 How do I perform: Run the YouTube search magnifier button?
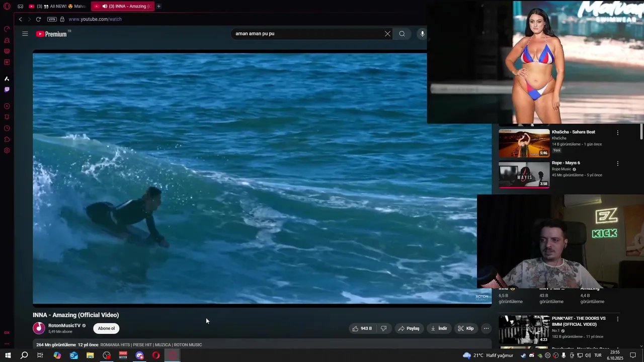click(402, 34)
